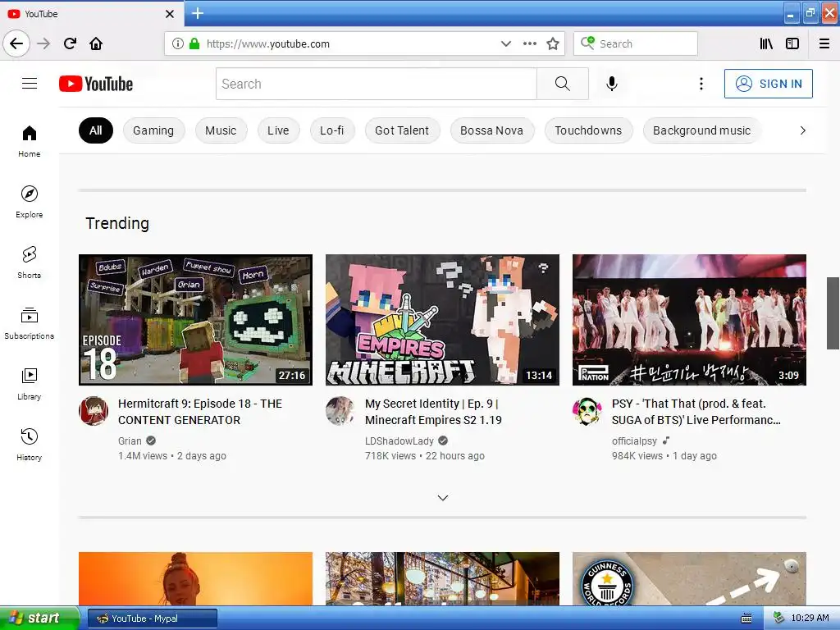This screenshot has height=630, width=840.
Task: Reload the page with the refresh icon
Action: [x=71, y=43]
